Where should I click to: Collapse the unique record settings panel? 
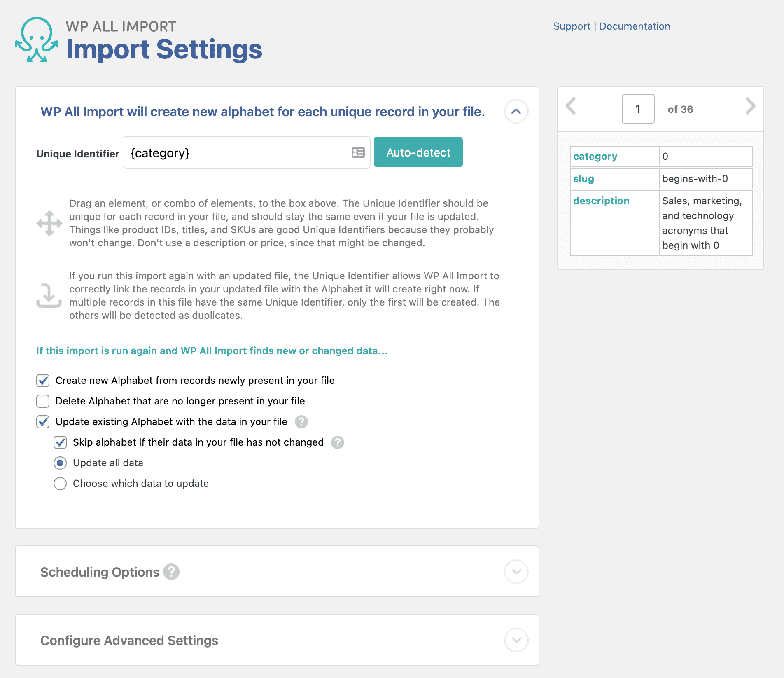click(x=516, y=111)
